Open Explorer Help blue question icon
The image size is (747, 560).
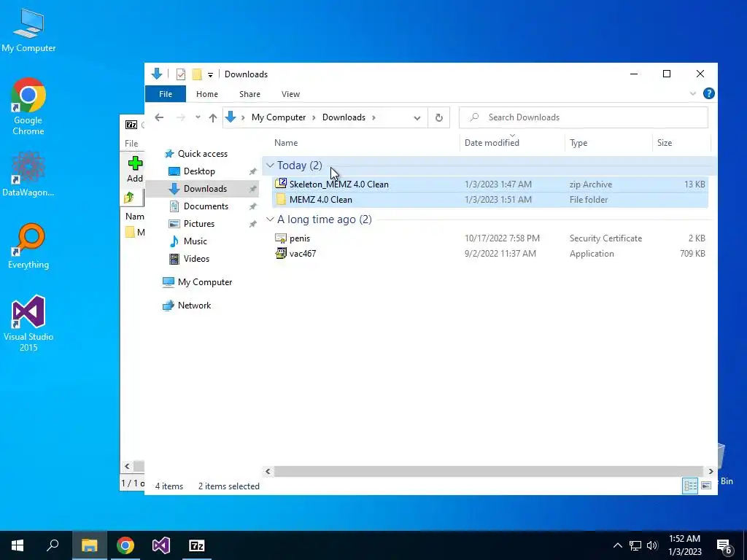click(x=708, y=94)
